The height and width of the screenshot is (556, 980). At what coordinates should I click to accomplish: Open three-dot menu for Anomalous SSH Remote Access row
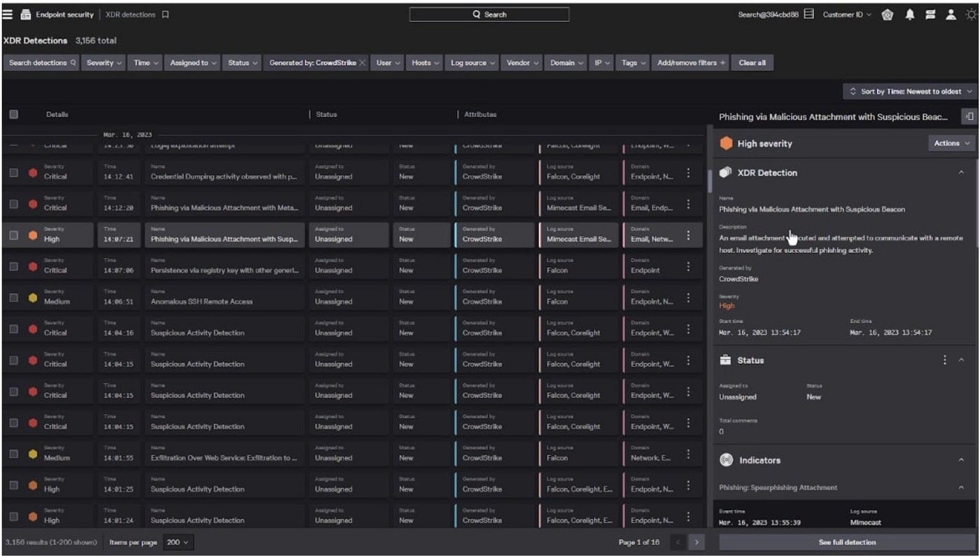(x=688, y=298)
